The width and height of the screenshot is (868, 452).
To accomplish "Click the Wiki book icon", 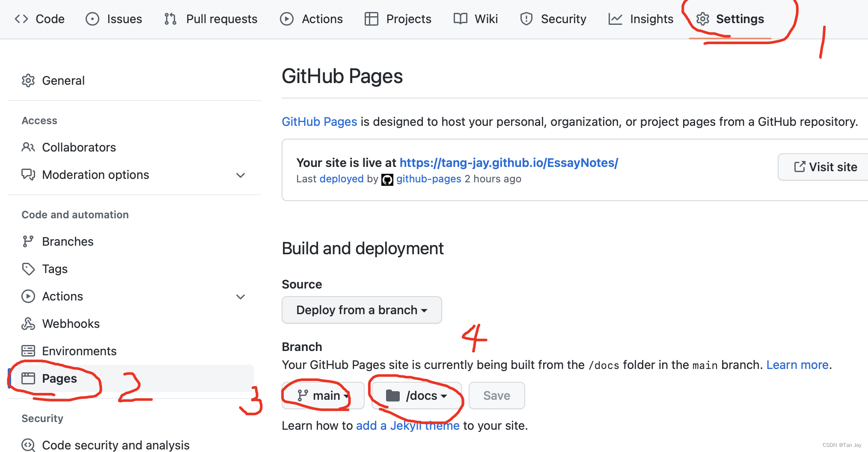I will (461, 19).
